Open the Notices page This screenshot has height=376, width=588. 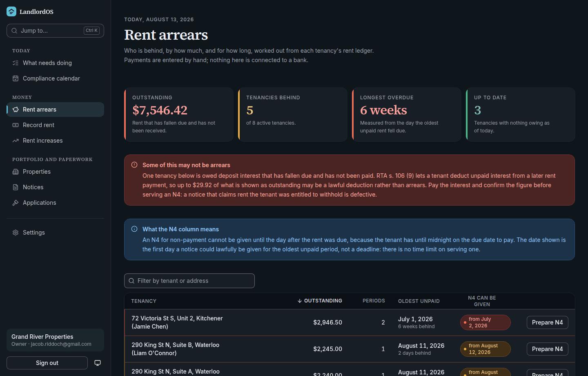pyautogui.click(x=55, y=187)
